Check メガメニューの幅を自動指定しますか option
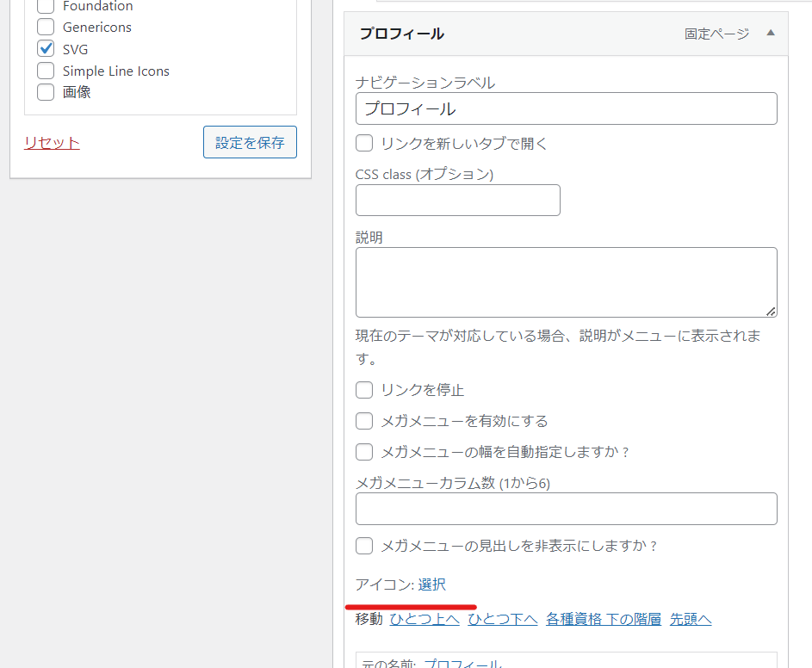 click(x=365, y=452)
